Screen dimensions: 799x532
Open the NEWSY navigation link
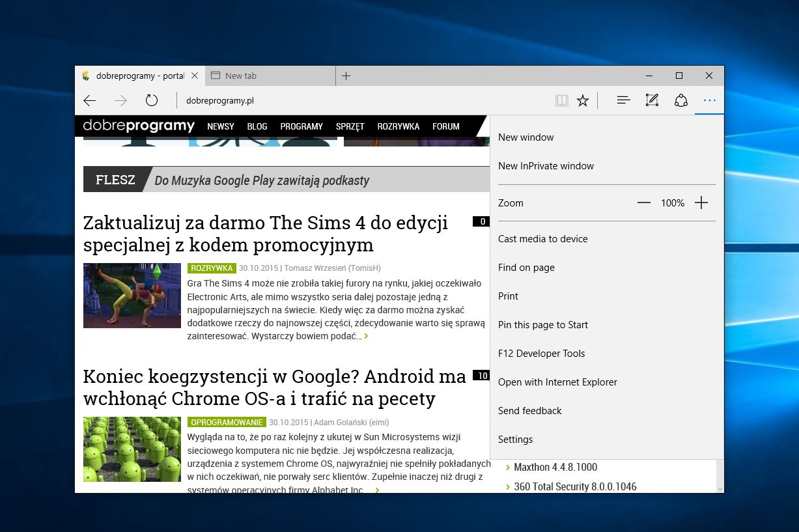[x=221, y=126]
